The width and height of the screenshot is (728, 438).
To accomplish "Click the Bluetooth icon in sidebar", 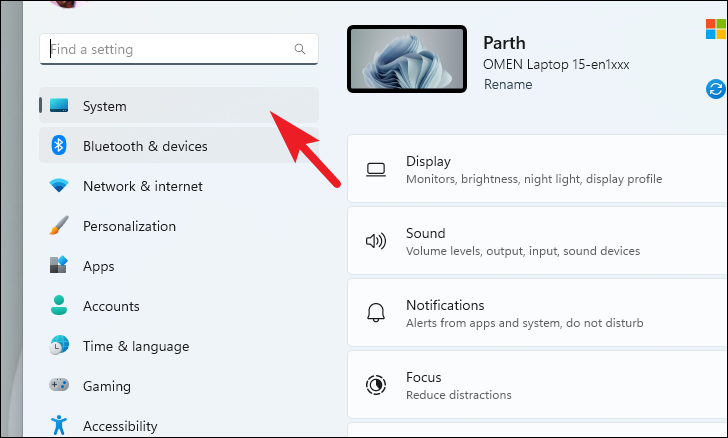I will (x=58, y=145).
